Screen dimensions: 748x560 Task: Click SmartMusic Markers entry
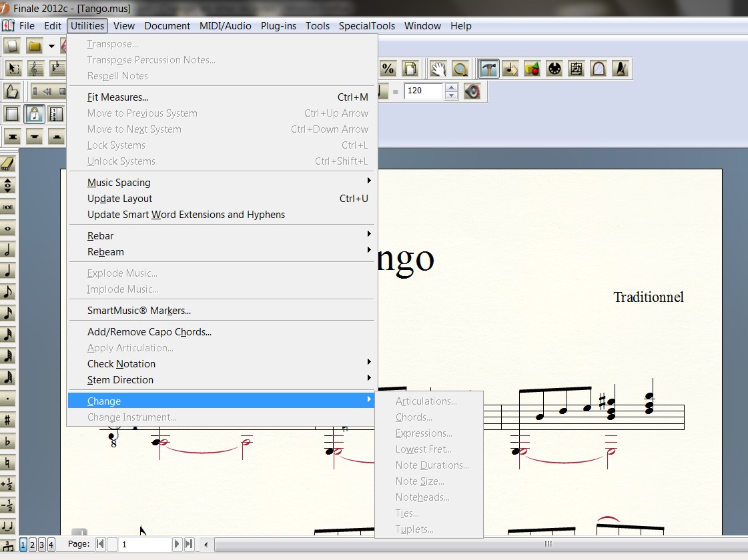point(139,311)
